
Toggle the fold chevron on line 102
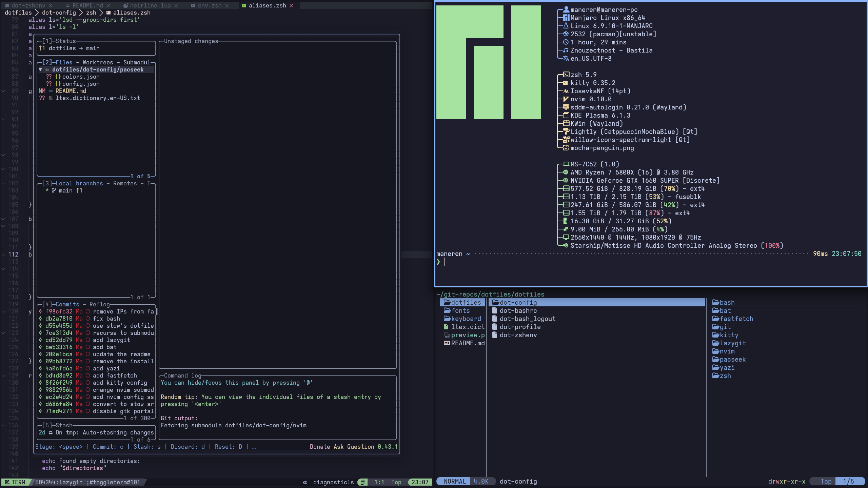tap(3, 183)
